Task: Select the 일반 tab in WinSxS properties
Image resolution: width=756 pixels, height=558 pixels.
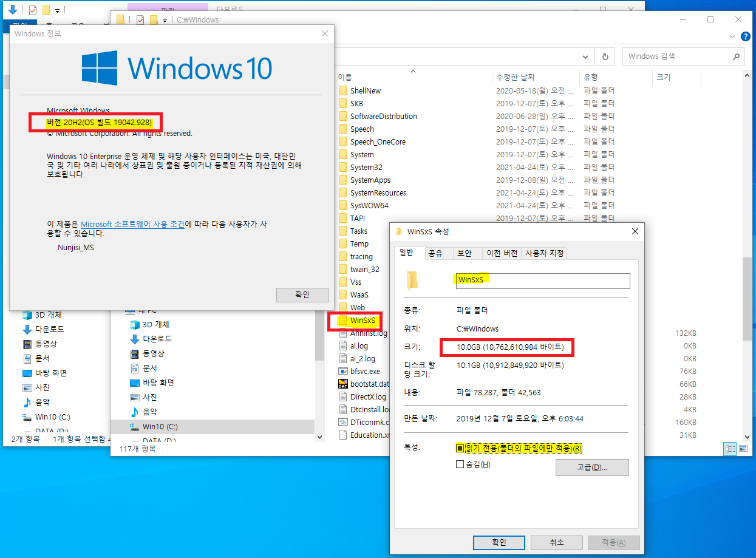Action: [x=408, y=253]
